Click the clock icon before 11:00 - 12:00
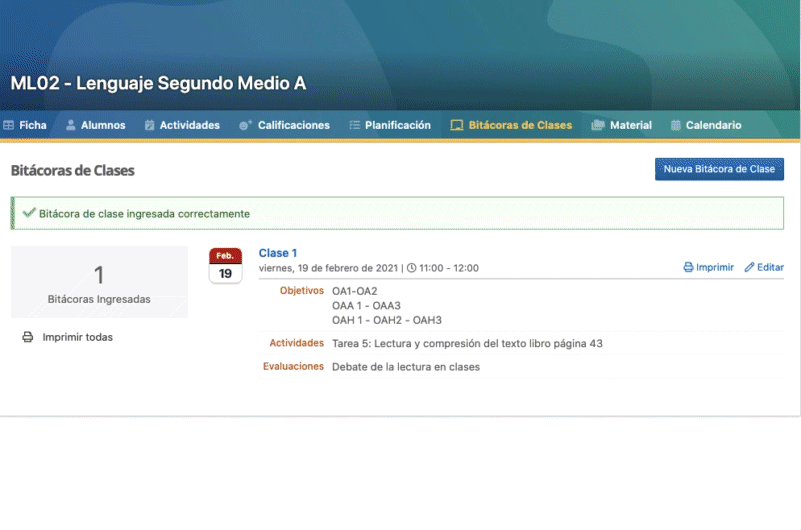The width and height of the screenshot is (801, 530). coord(411,268)
